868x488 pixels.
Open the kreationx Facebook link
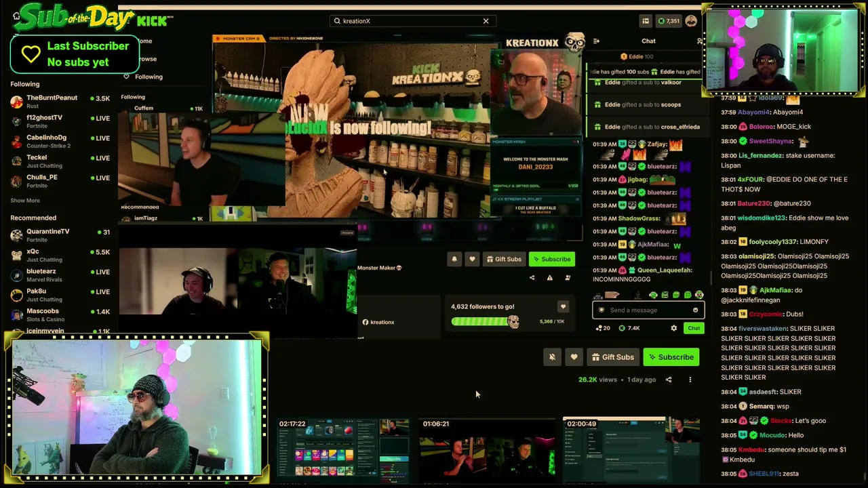click(378, 323)
